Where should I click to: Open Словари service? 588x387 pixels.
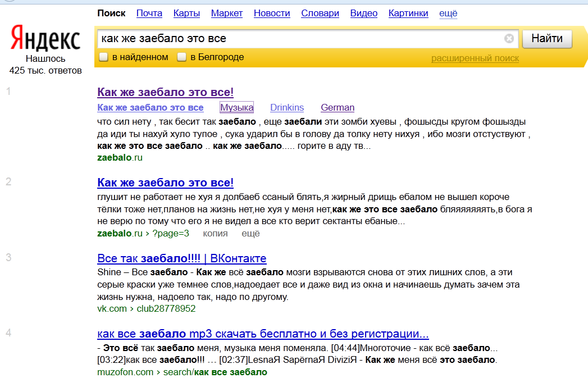tap(320, 13)
